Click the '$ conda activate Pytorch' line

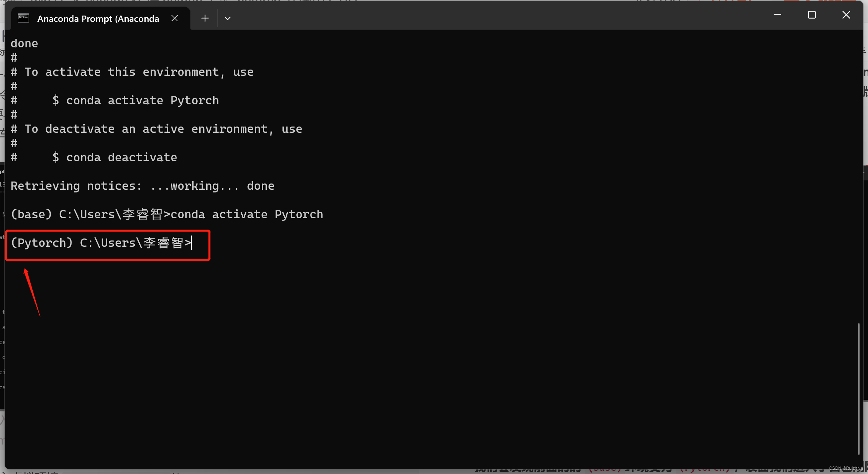(x=135, y=100)
